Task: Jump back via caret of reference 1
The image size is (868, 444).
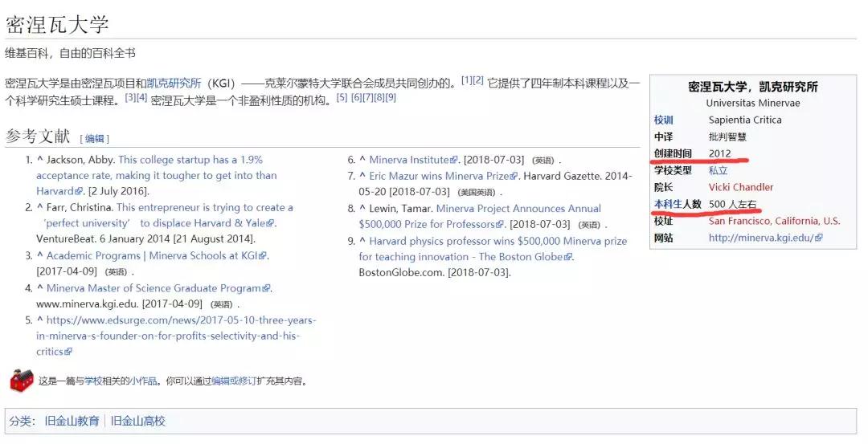Action: tap(40, 159)
